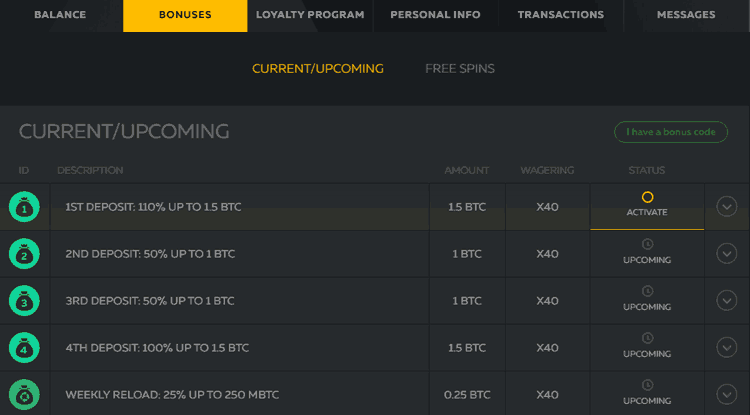Click clock icon in 2nd deposit status

647,244
